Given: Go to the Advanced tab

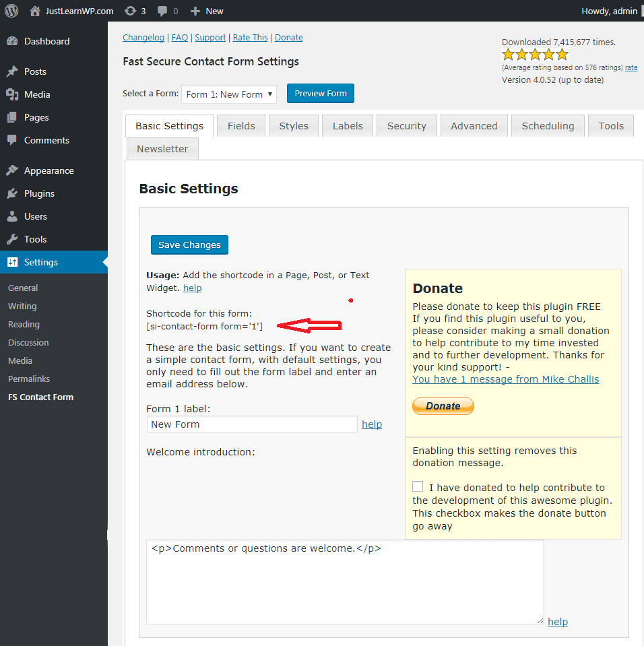Looking at the screenshot, I should (474, 126).
